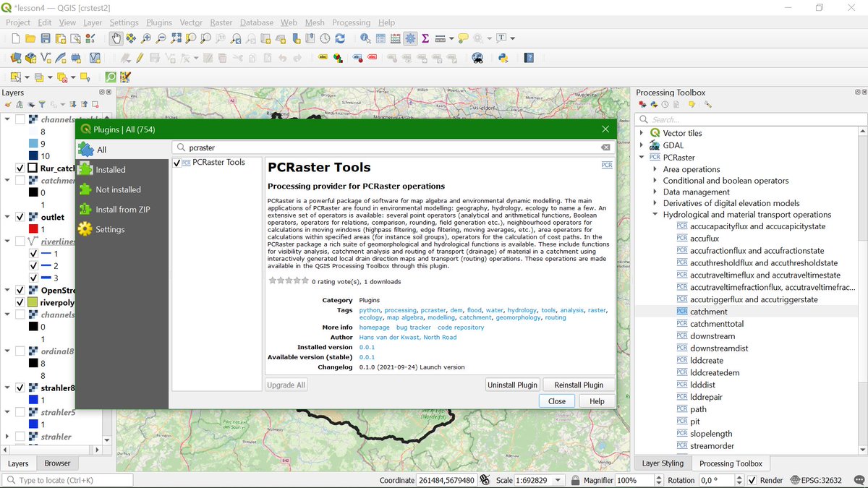Toggle riverpoly layer visibility checkbox
This screenshot has height=488, width=868.
20,303
